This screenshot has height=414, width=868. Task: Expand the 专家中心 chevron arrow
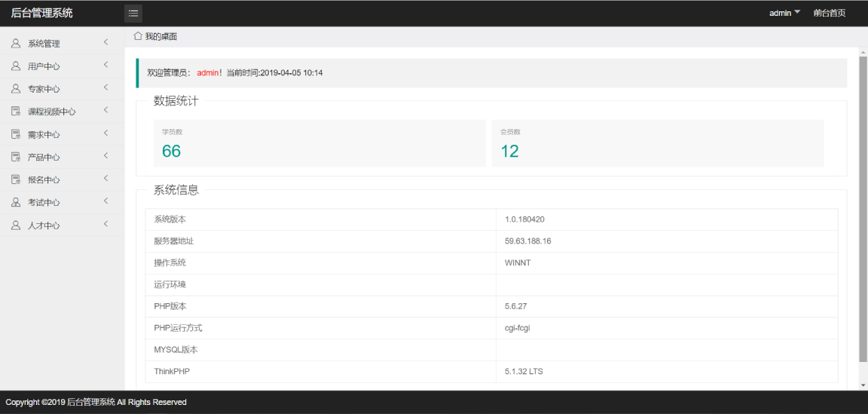click(105, 87)
